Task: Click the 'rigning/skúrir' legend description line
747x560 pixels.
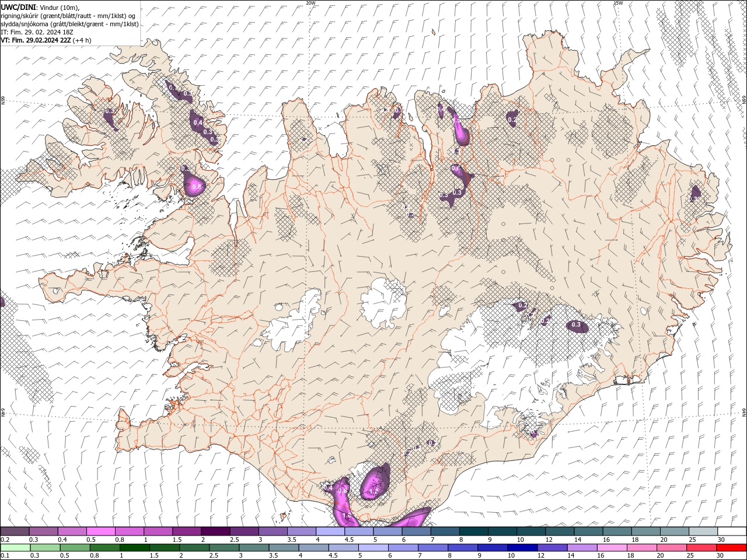Action: [x=68, y=15]
